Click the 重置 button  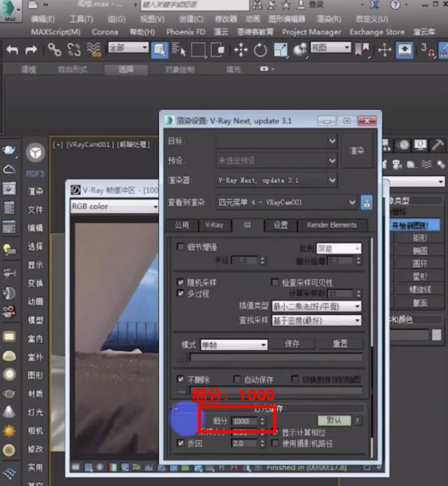point(340,344)
